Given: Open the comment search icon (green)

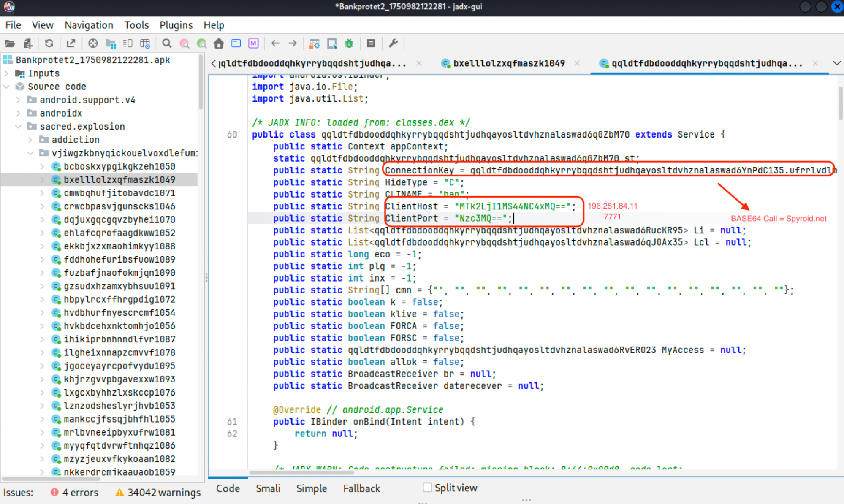Looking at the screenshot, I should [202, 43].
